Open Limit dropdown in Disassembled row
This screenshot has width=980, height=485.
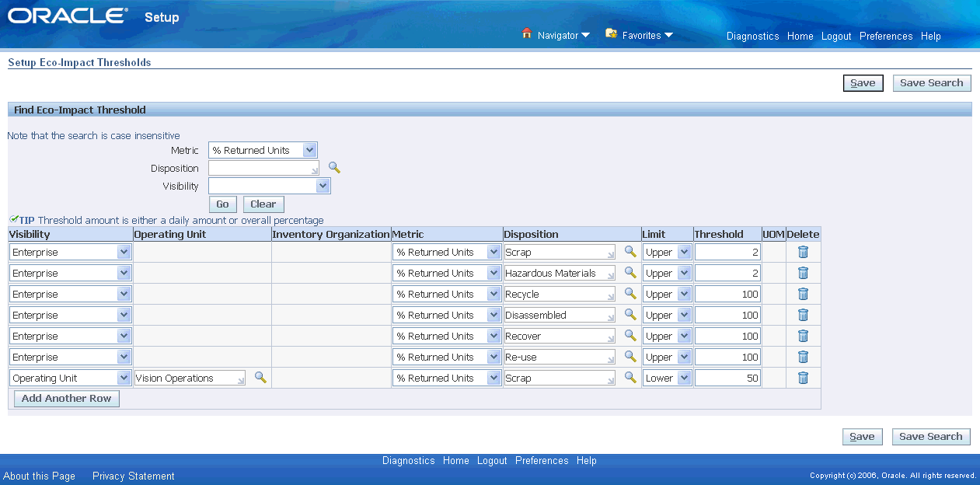667,316
